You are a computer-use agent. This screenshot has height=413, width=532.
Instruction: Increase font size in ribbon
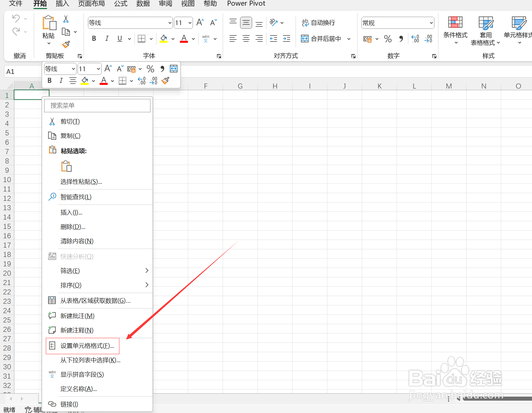tap(200, 22)
